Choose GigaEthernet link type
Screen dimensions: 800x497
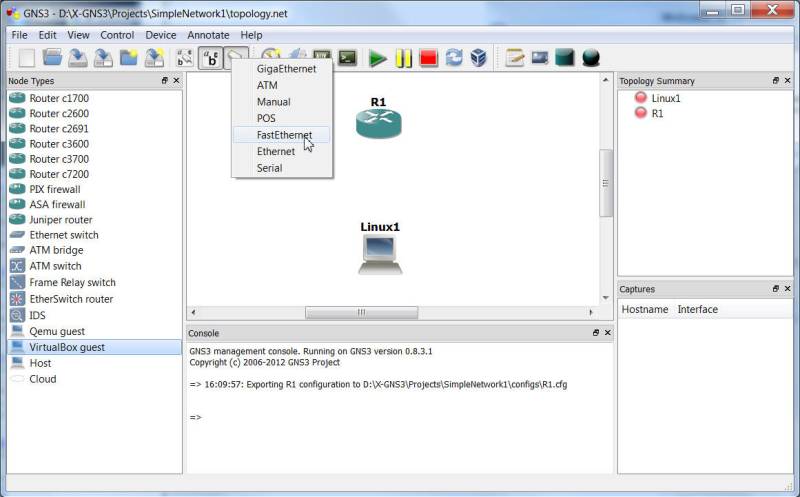pyautogui.click(x=282, y=69)
